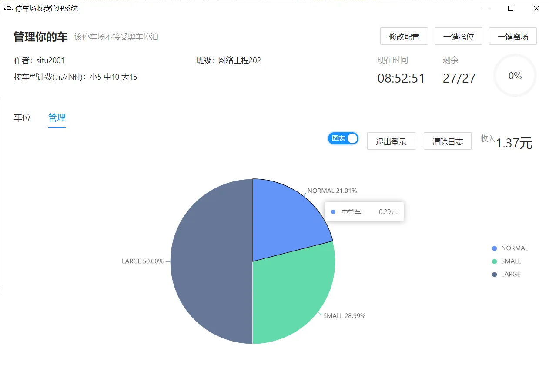Click the 0% circular progress indicator

[515, 75]
